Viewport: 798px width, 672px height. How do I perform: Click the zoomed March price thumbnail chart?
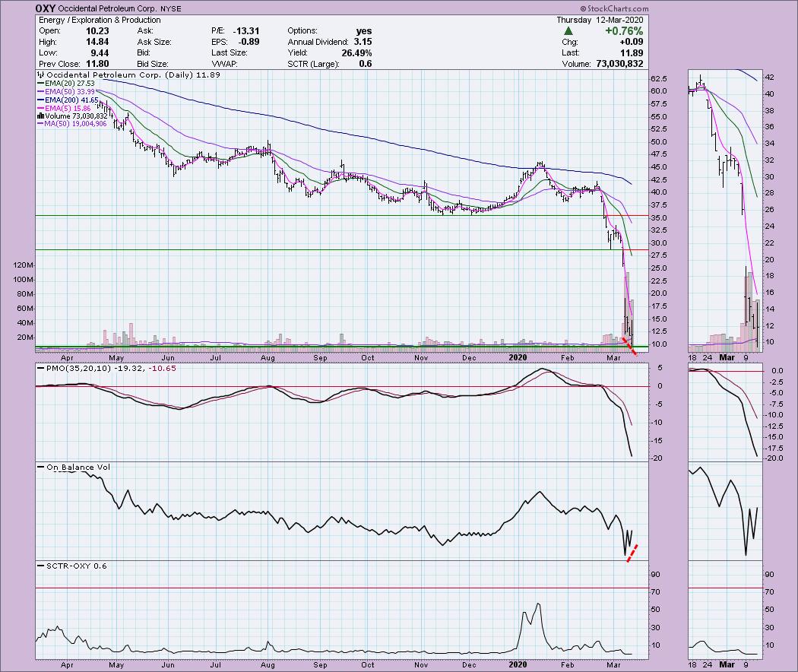[x=725, y=211]
